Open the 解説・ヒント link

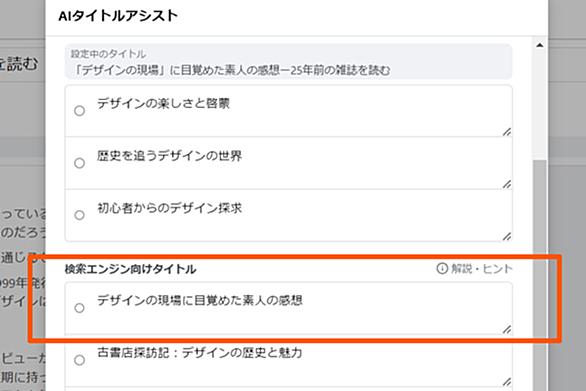pyautogui.click(x=482, y=268)
